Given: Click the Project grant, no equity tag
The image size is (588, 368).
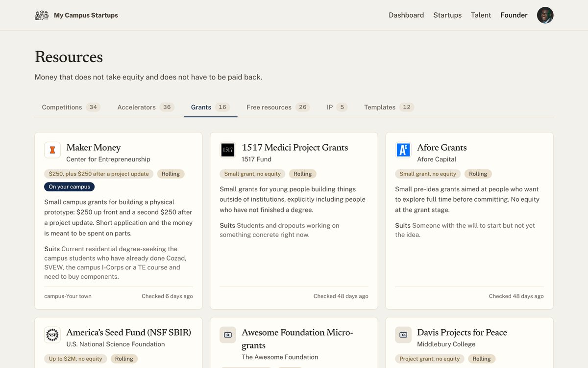Looking at the screenshot, I should tap(430, 359).
